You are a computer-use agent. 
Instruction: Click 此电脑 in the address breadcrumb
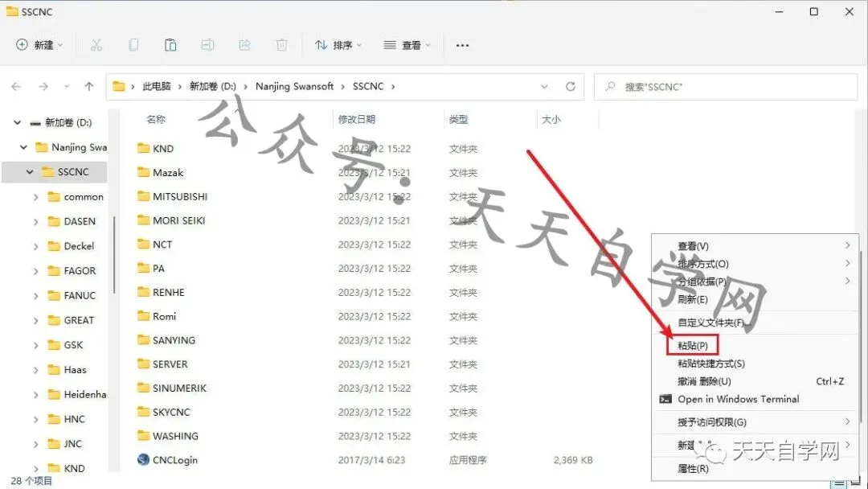157,86
